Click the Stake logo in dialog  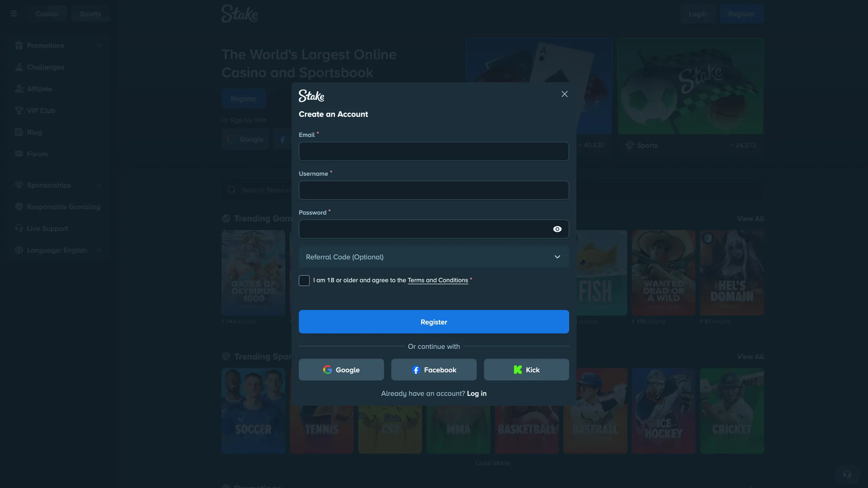click(311, 95)
